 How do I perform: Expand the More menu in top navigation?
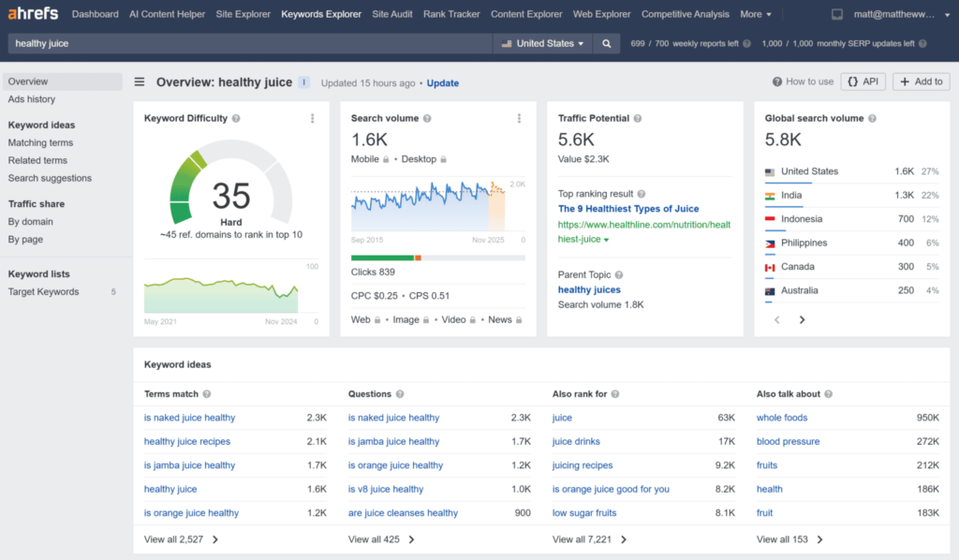pyautogui.click(x=756, y=14)
